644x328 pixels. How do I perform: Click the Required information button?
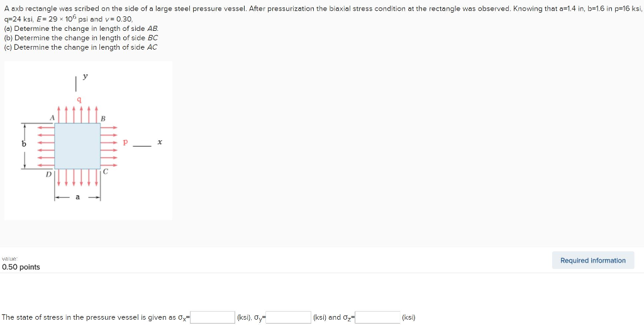coord(592,260)
